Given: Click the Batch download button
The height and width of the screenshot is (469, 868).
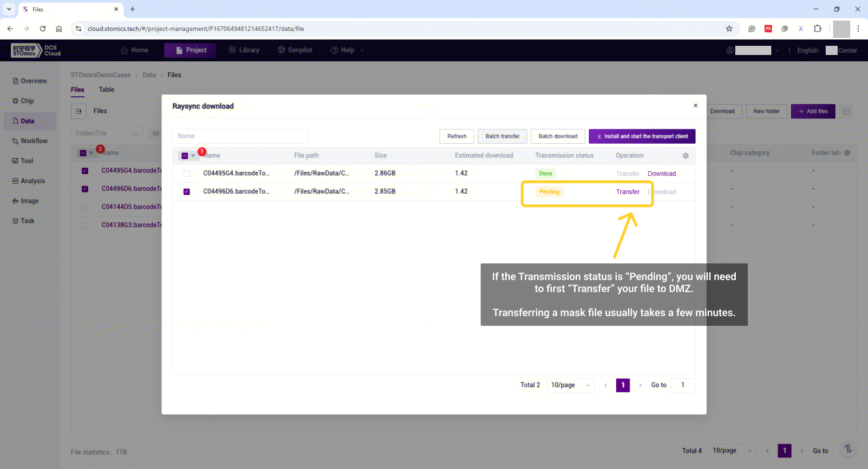Looking at the screenshot, I should 558,136.
